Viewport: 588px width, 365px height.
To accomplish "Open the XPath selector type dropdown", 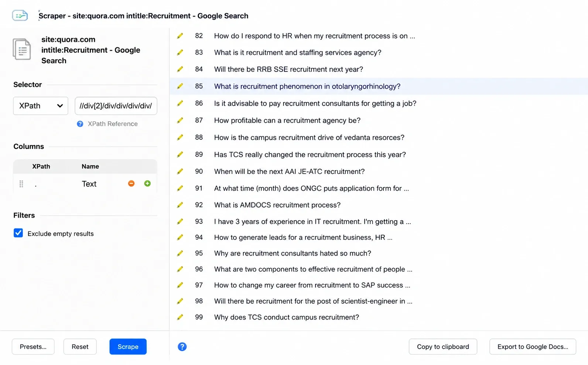I will (41, 106).
